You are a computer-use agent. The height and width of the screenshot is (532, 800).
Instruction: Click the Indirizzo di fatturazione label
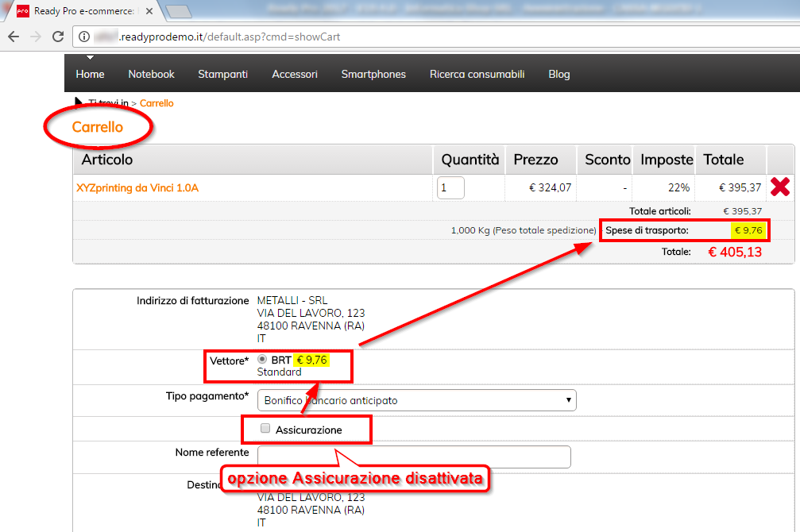click(x=193, y=301)
